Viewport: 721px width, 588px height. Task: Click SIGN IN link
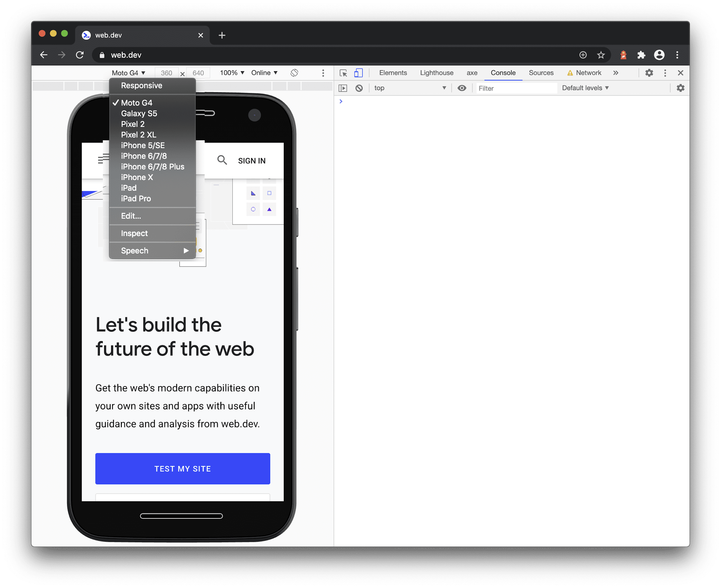tap(251, 160)
